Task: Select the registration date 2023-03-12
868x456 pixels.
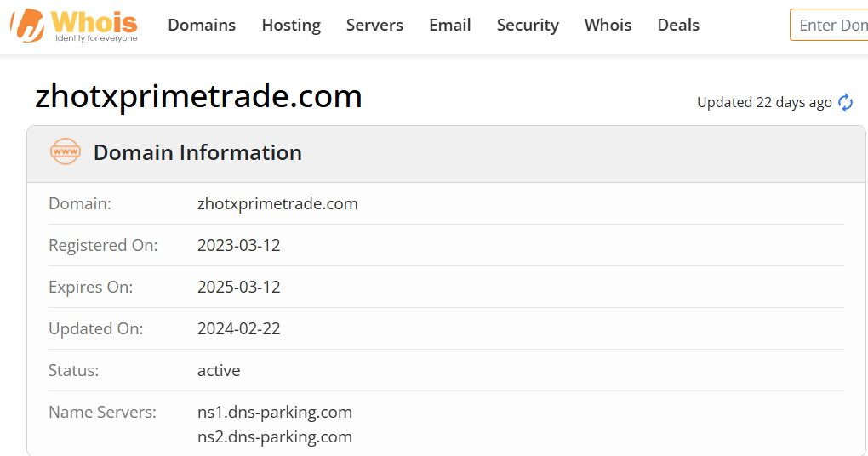Action: pyautogui.click(x=238, y=245)
